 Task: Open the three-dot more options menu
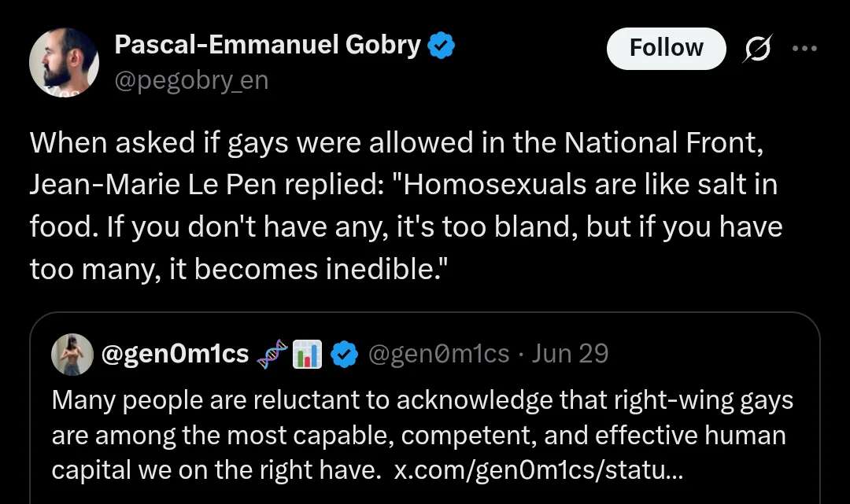tap(804, 49)
